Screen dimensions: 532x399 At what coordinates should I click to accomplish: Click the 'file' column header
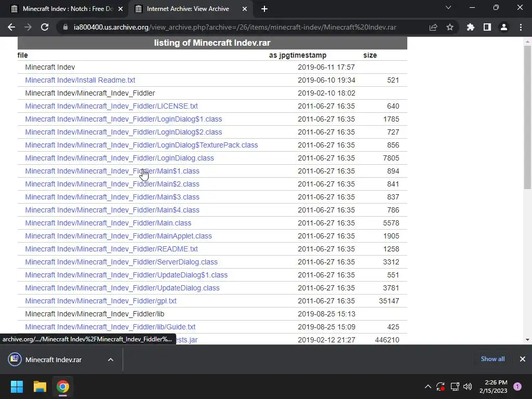click(23, 55)
